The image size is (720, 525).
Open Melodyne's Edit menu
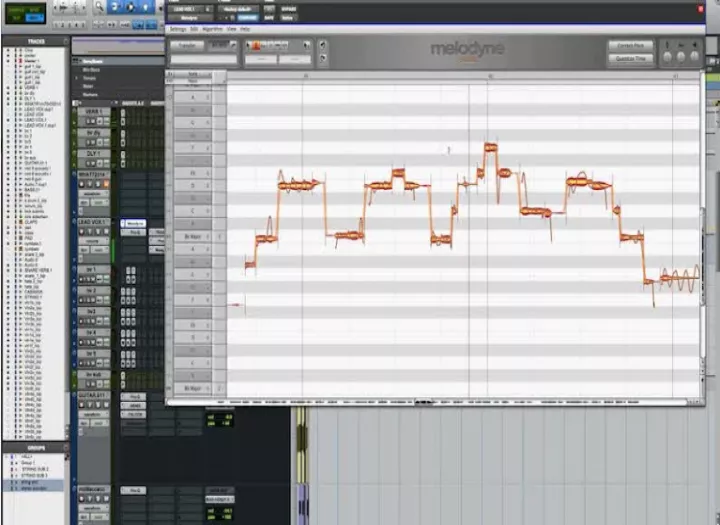194,29
